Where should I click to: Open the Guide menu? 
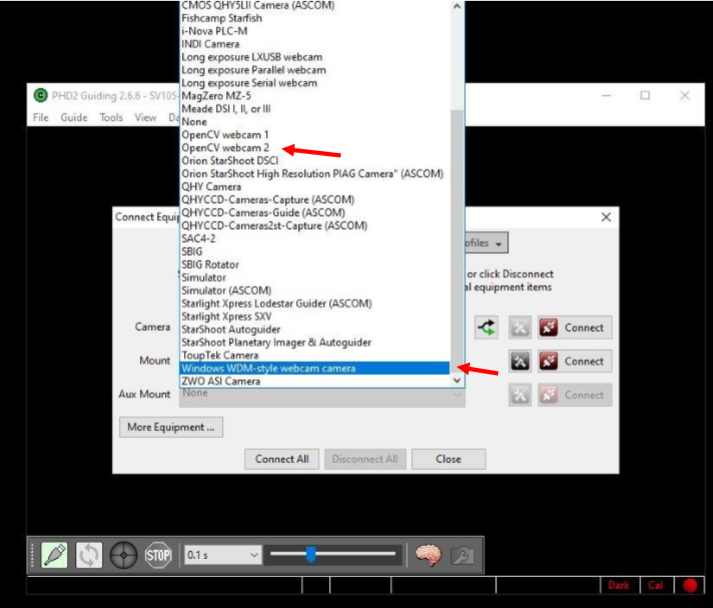pos(74,117)
